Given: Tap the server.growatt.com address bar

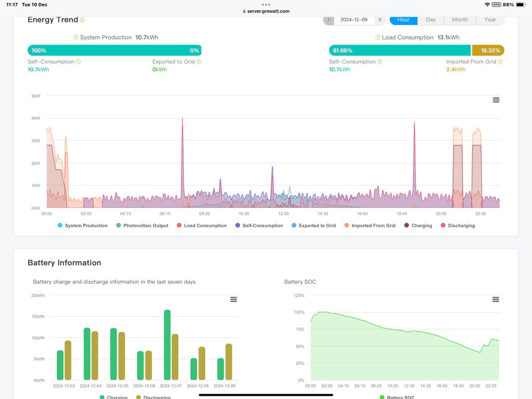Looking at the screenshot, I should click(x=266, y=11).
